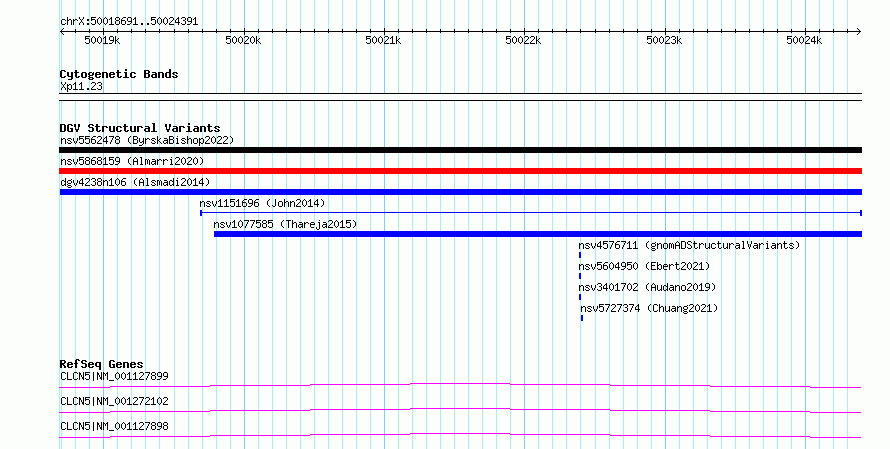Click the RefSeq Genes track heading
This screenshot has height=449, width=890.
tap(101, 364)
